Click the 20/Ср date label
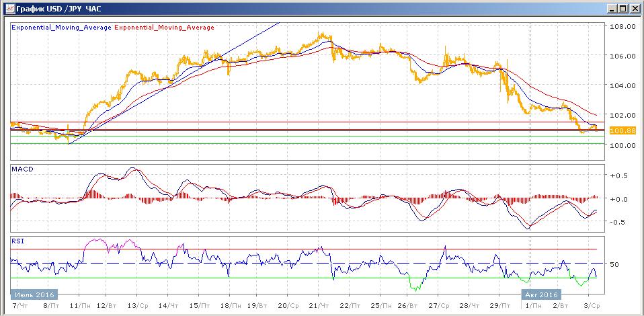Image resolution: width=644 pixels, height=316 pixels. (289, 306)
